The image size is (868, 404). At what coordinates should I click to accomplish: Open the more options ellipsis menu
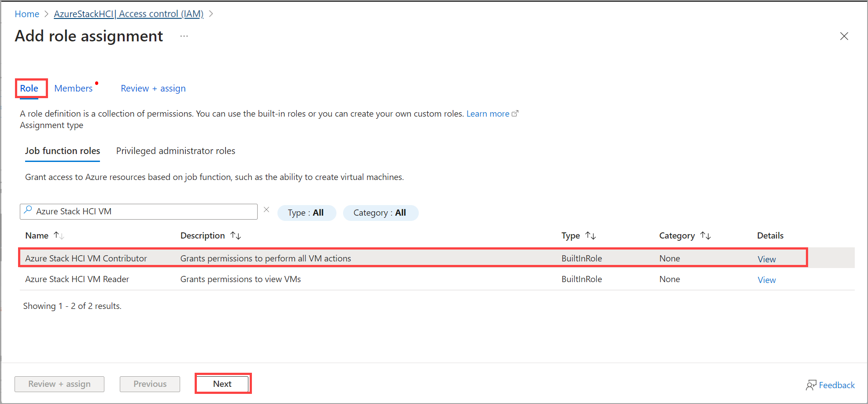coord(184,36)
